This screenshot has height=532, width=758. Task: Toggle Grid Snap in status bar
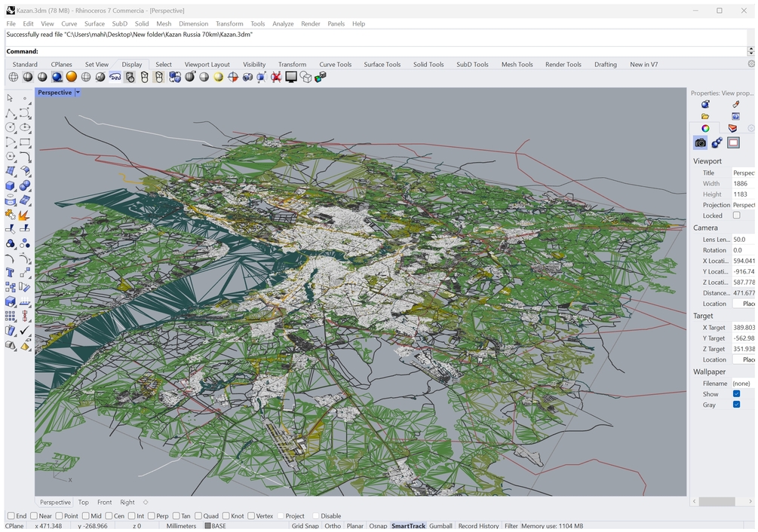305,526
